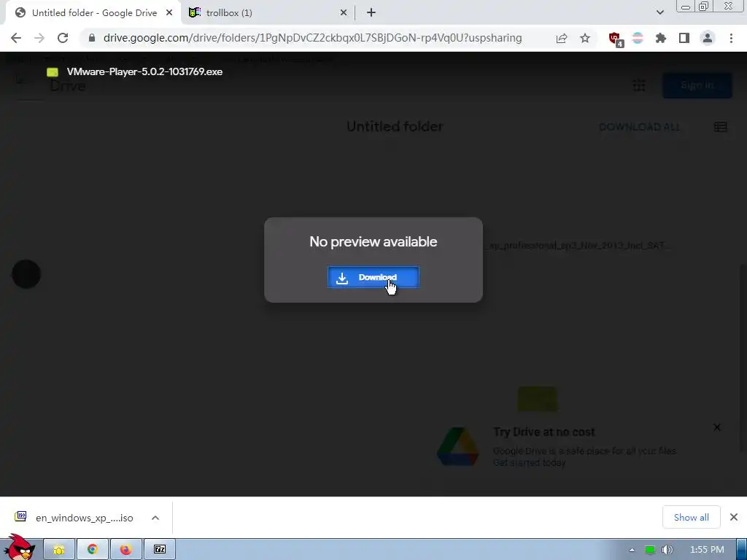Click the address bar URL
This screenshot has height=560, width=747.
tap(312, 38)
